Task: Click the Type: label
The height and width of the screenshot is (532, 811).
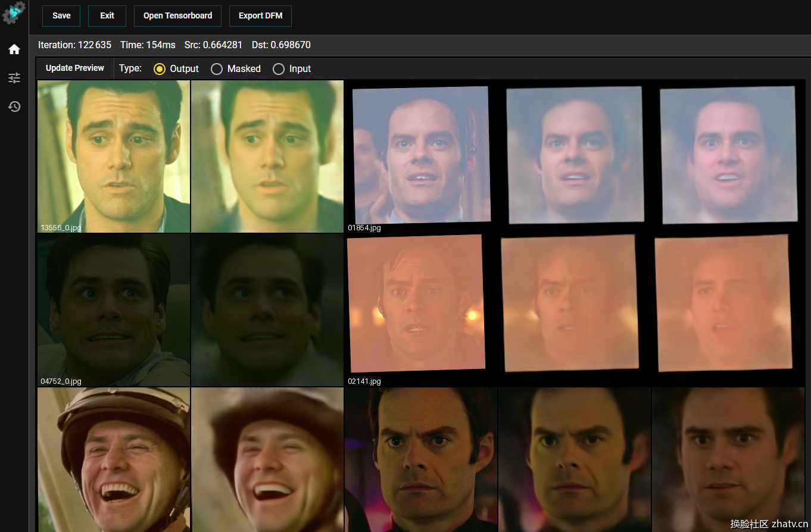Action: pyautogui.click(x=130, y=68)
